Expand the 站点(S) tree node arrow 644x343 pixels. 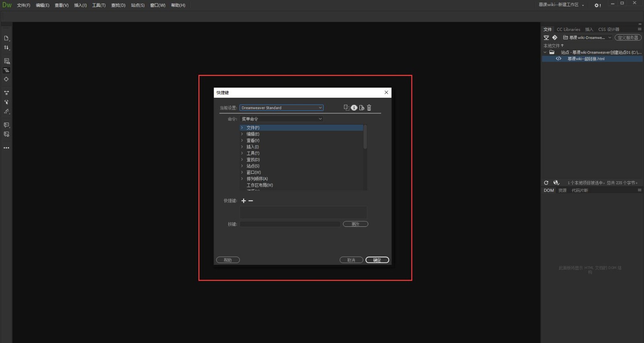tap(242, 166)
